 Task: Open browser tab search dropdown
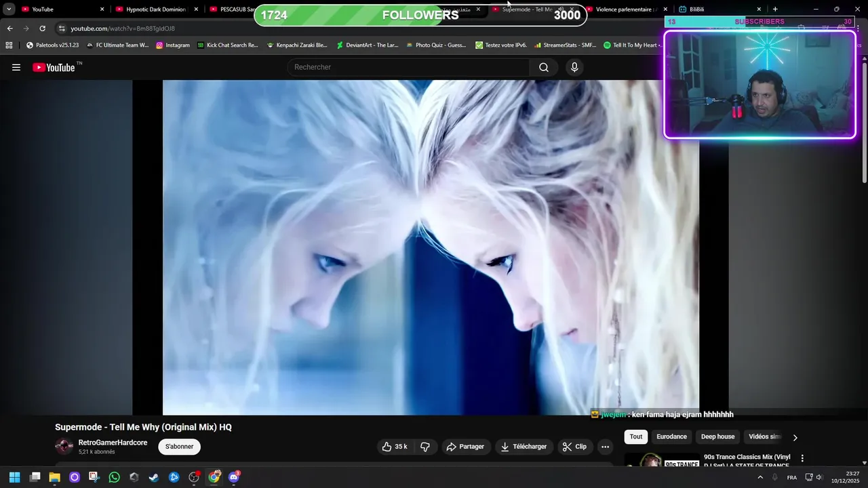tap(9, 9)
